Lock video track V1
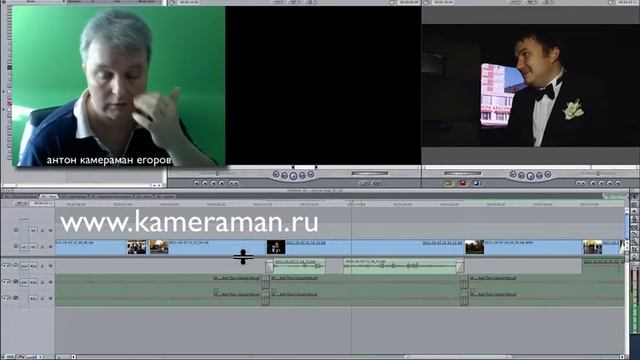Image resolution: width=640 pixels, height=360 pixels. coord(42,247)
